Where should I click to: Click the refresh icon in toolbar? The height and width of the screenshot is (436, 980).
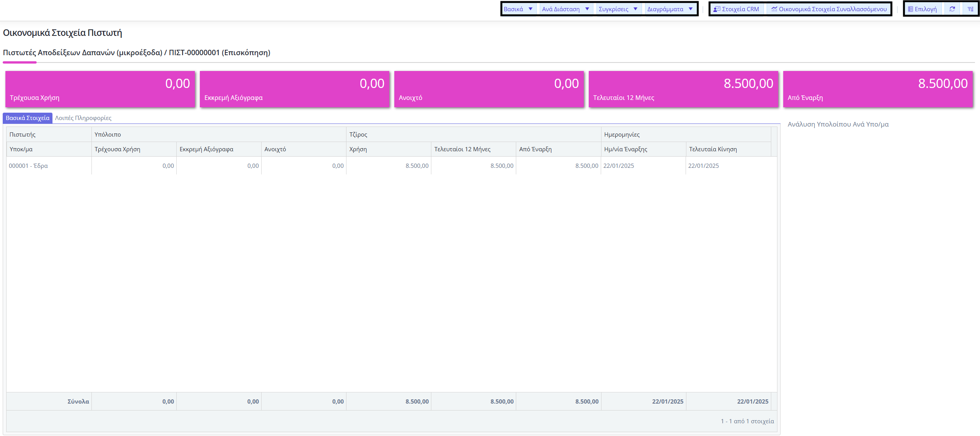tap(952, 9)
